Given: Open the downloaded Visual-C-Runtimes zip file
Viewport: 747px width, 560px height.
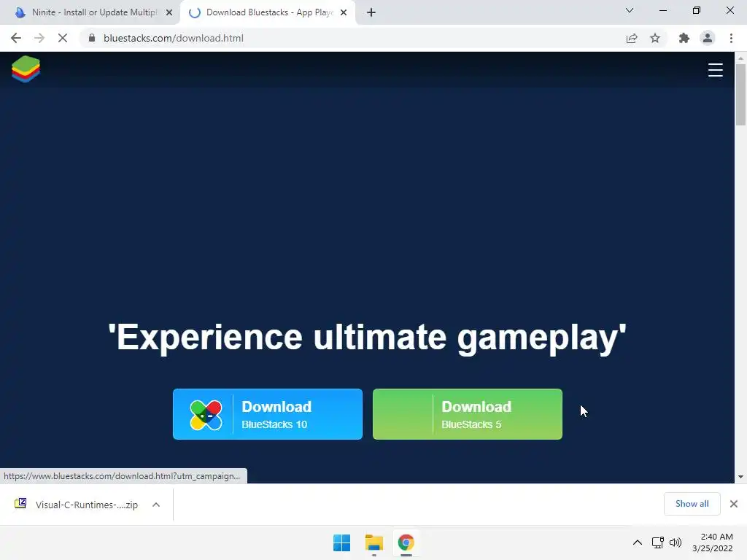Looking at the screenshot, I should click(x=86, y=505).
